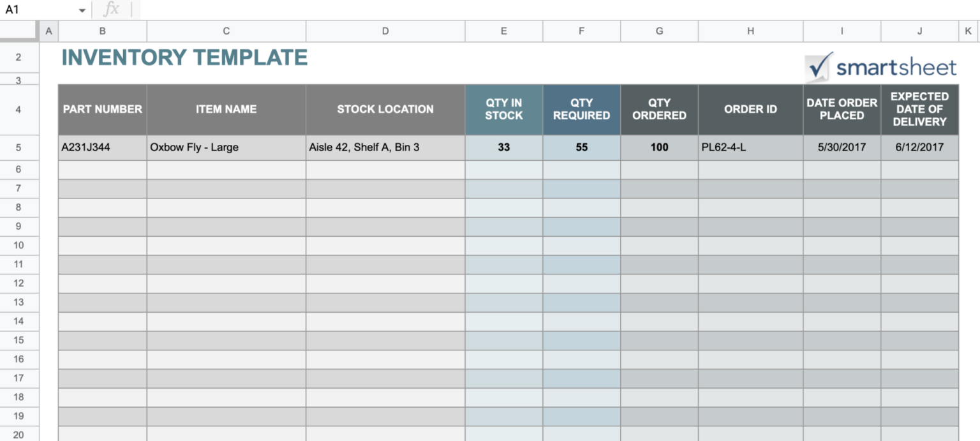
Task: Select the Oxbow Fly - Large cell
Action: pyautogui.click(x=226, y=147)
